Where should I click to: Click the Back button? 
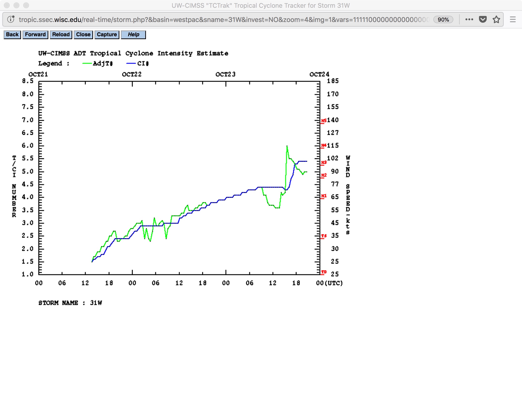point(12,34)
